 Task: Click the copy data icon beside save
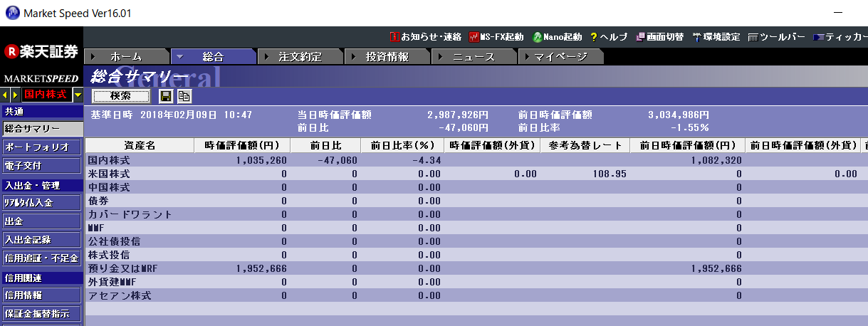point(184,96)
